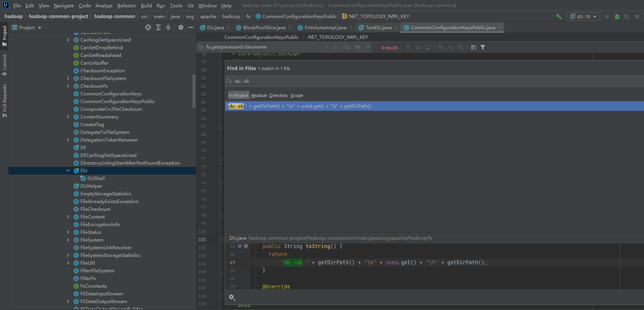Collapse all nodes in the Project panel
Screen dimensions: 644x310
pyautogui.click(x=168, y=27)
